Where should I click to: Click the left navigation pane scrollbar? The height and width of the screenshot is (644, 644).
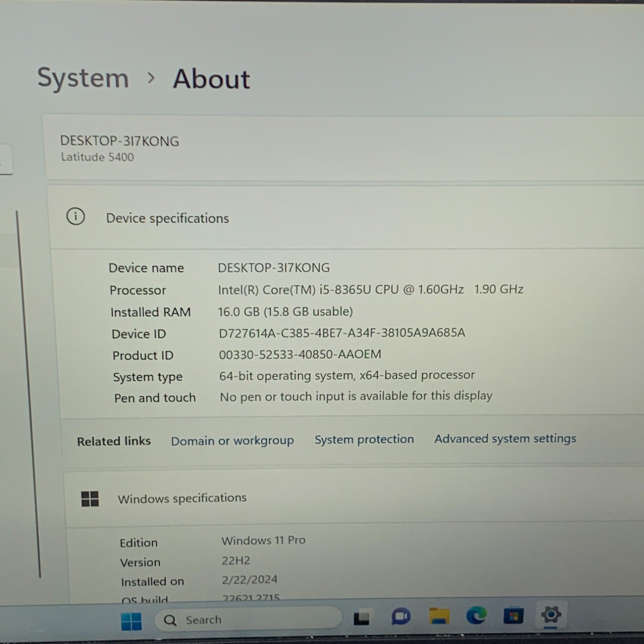(x=28, y=386)
